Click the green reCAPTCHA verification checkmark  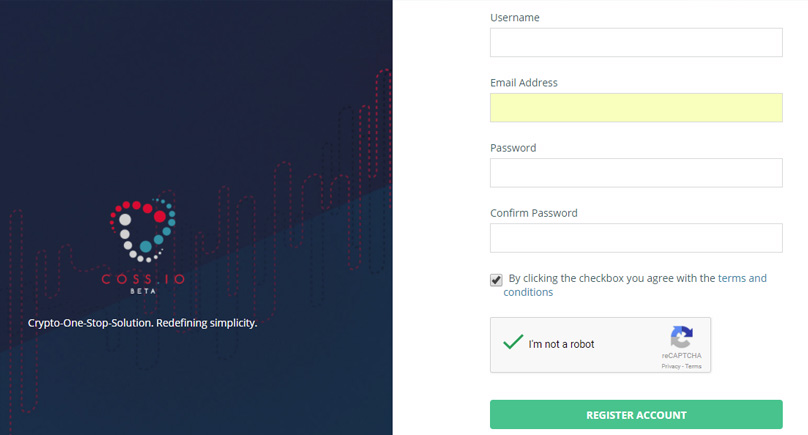(513, 342)
